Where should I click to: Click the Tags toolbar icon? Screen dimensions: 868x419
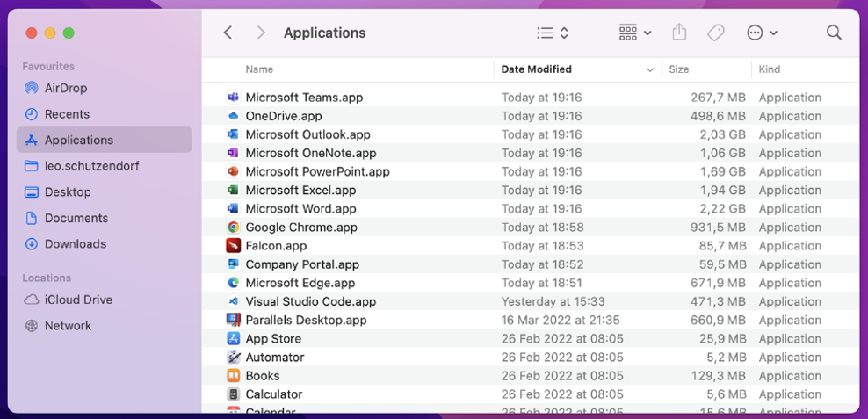pyautogui.click(x=716, y=33)
